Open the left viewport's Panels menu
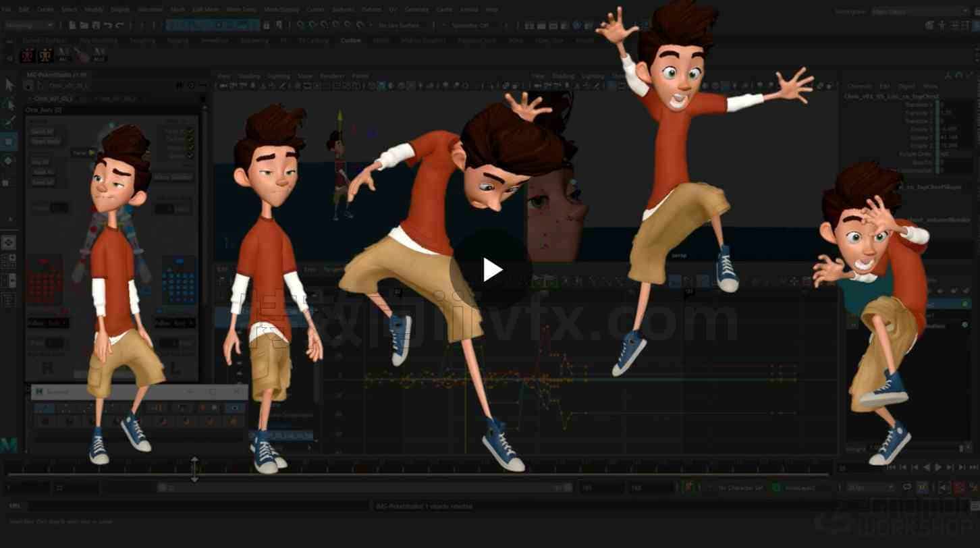980x548 pixels. point(360,76)
